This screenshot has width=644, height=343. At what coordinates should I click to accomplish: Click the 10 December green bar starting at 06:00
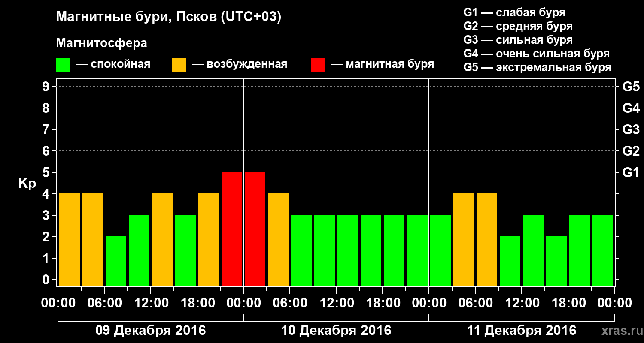point(301,251)
